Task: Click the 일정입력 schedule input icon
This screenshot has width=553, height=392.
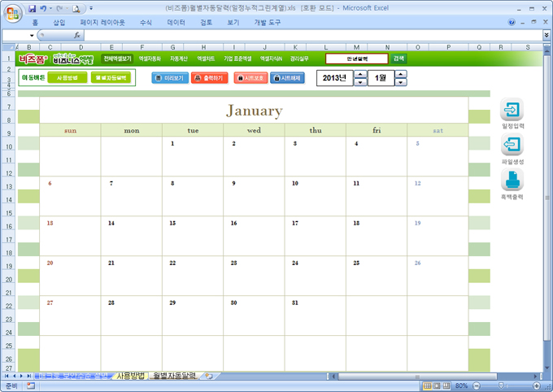Action: 512,110
